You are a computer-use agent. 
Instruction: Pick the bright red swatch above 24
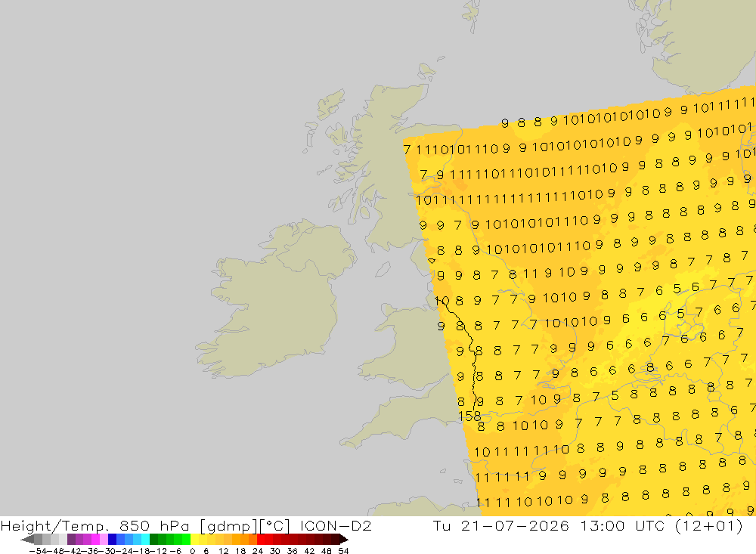click(261, 540)
